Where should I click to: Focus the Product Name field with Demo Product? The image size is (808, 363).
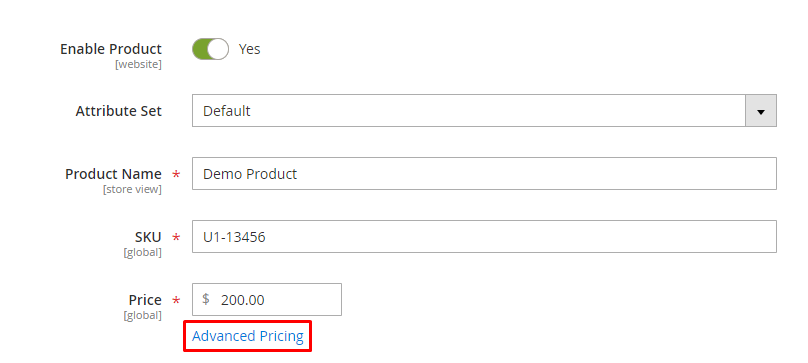click(484, 174)
